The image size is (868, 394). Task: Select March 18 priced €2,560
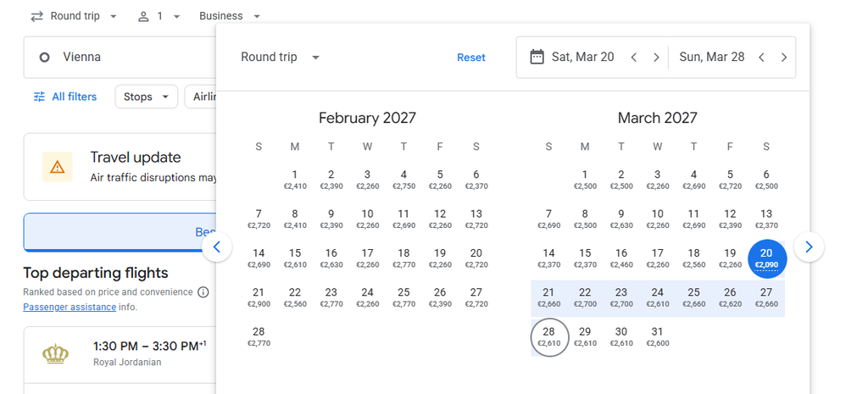693,258
